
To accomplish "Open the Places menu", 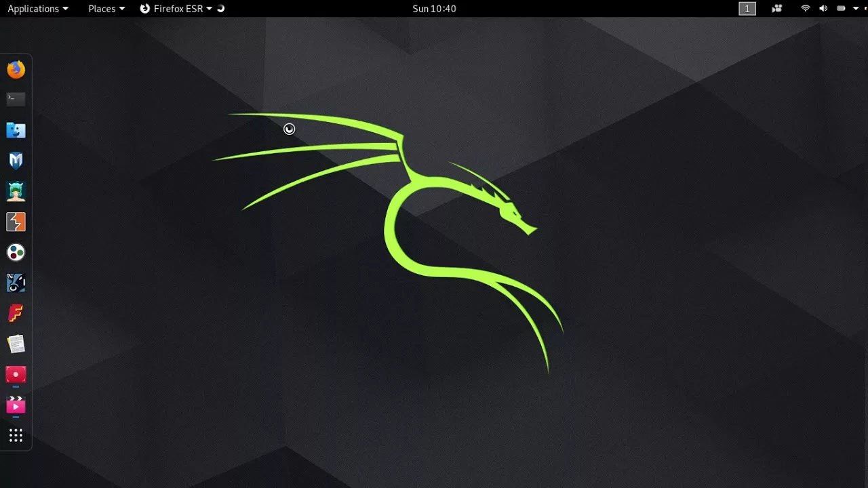I will 106,9.
